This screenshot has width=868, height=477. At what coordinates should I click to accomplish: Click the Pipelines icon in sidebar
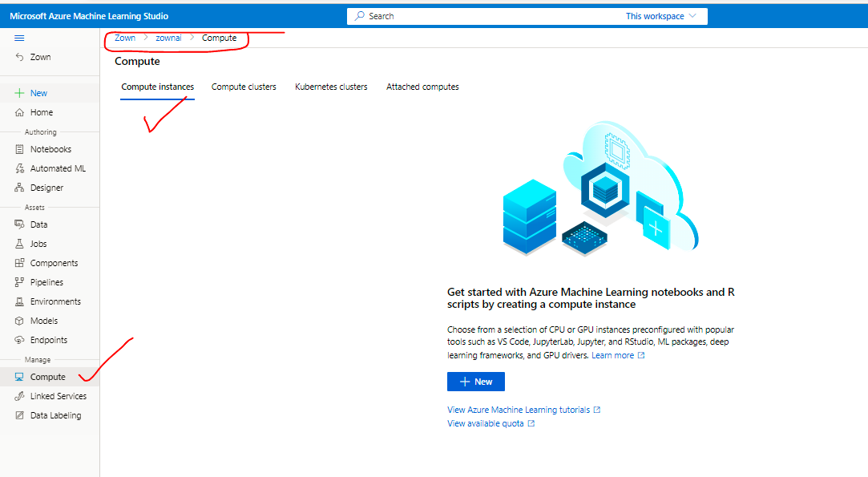coord(19,282)
